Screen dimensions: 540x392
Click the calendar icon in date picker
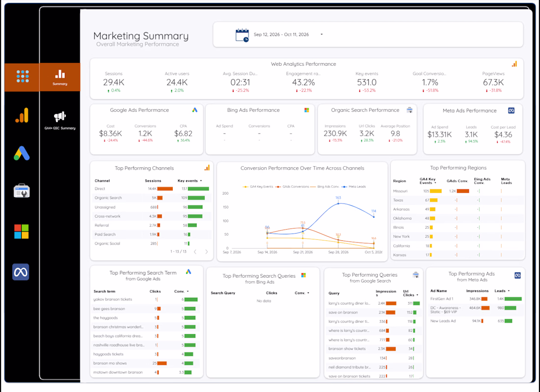pyautogui.click(x=242, y=35)
